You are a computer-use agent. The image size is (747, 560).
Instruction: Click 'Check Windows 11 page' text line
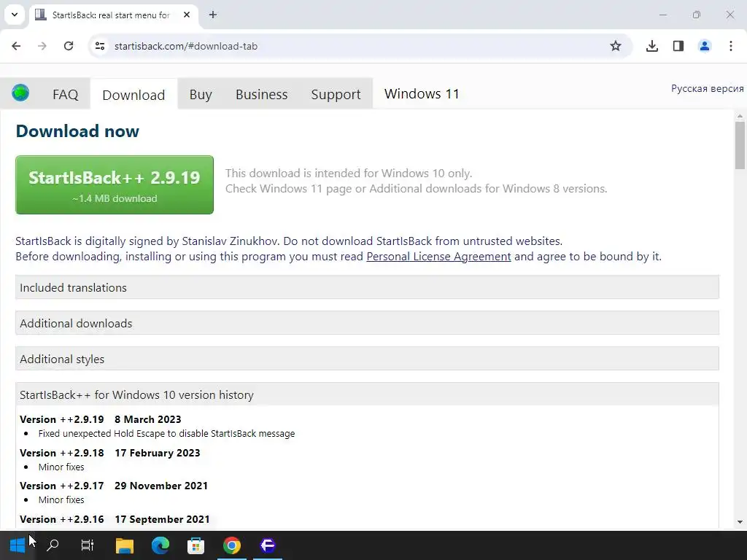pyautogui.click(x=416, y=189)
